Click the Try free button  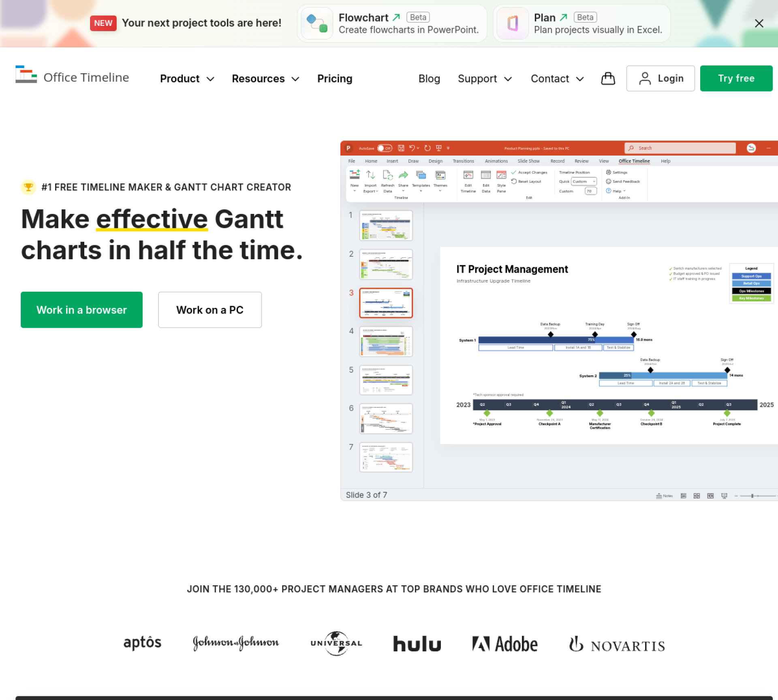click(x=736, y=78)
